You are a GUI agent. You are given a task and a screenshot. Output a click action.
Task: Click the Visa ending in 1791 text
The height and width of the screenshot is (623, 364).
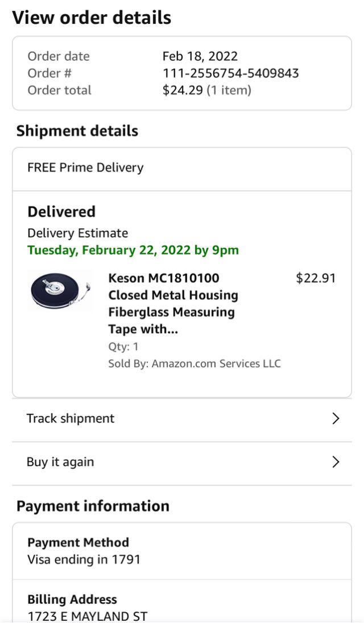click(84, 559)
